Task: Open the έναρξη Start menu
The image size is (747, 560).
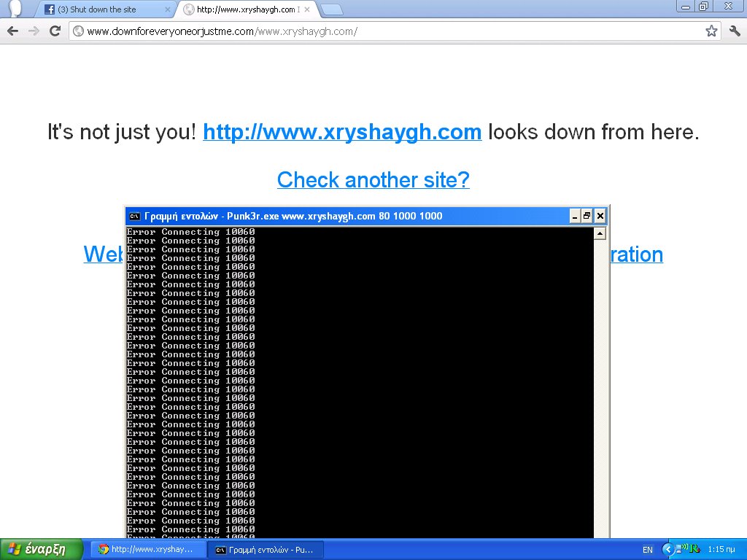Action: click(42, 550)
